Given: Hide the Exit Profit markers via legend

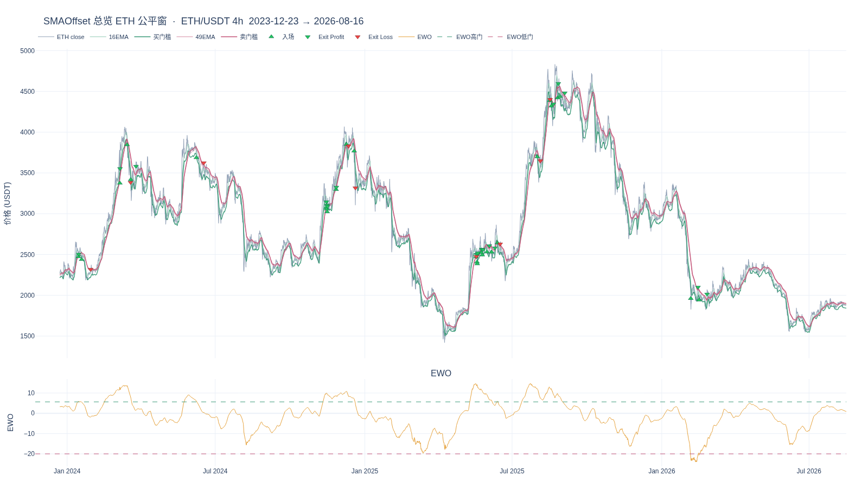Looking at the screenshot, I should click(x=324, y=37).
